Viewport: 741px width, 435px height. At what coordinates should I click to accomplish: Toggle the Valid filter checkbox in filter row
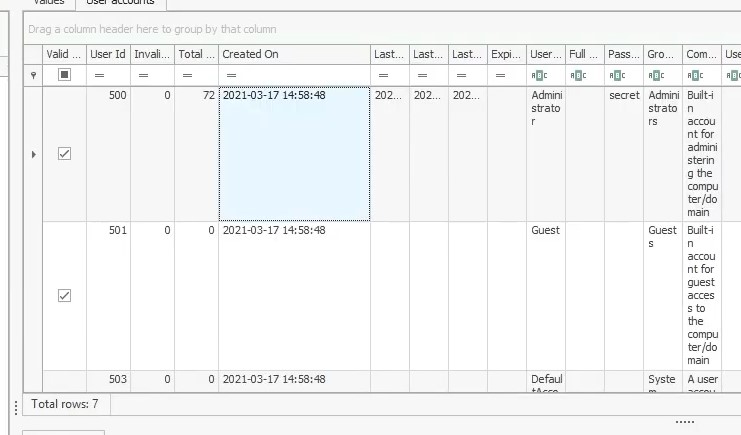[65, 75]
